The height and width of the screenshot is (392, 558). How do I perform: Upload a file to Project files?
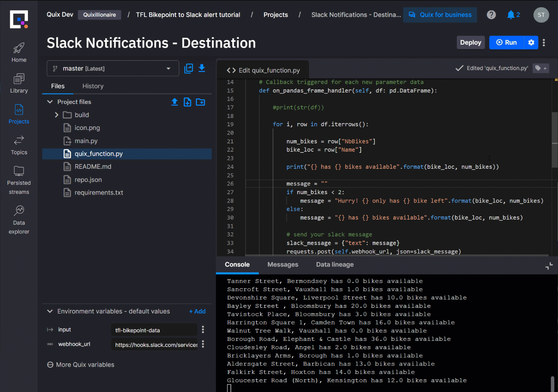point(175,102)
